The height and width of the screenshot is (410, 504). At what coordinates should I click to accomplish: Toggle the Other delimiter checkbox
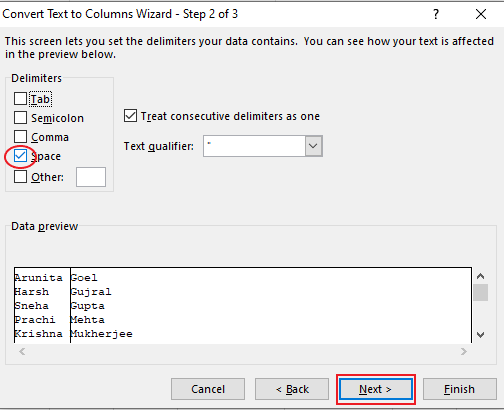(21, 177)
